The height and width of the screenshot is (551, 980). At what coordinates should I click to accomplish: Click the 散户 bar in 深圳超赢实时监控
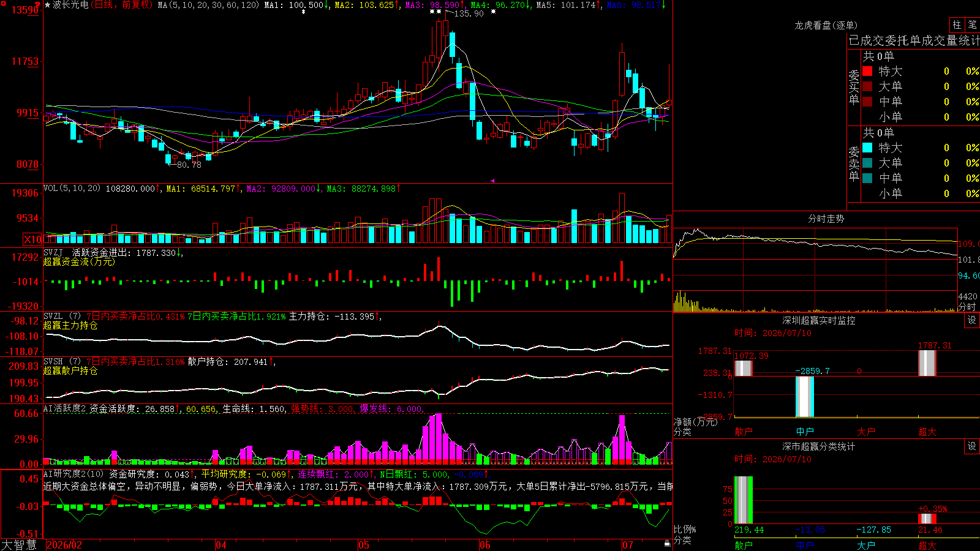[x=743, y=368]
